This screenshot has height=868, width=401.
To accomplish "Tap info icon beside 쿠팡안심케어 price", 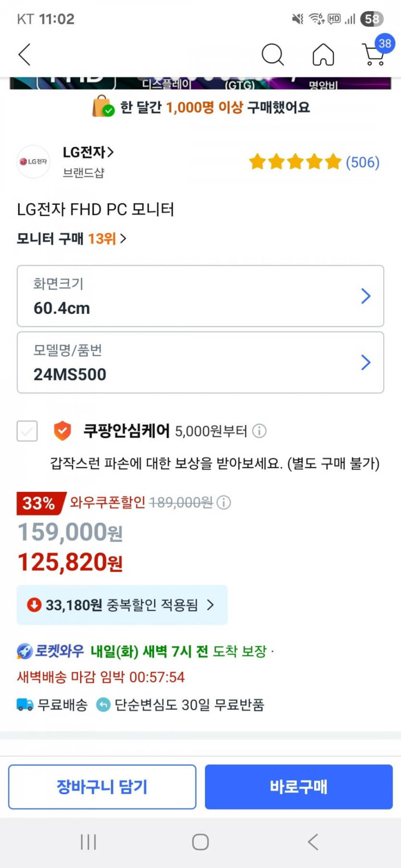I will pyautogui.click(x=259, y=431).
